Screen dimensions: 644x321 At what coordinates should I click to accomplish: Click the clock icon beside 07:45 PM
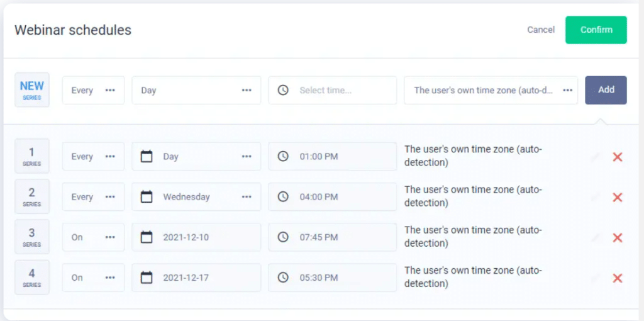[283, 237]
